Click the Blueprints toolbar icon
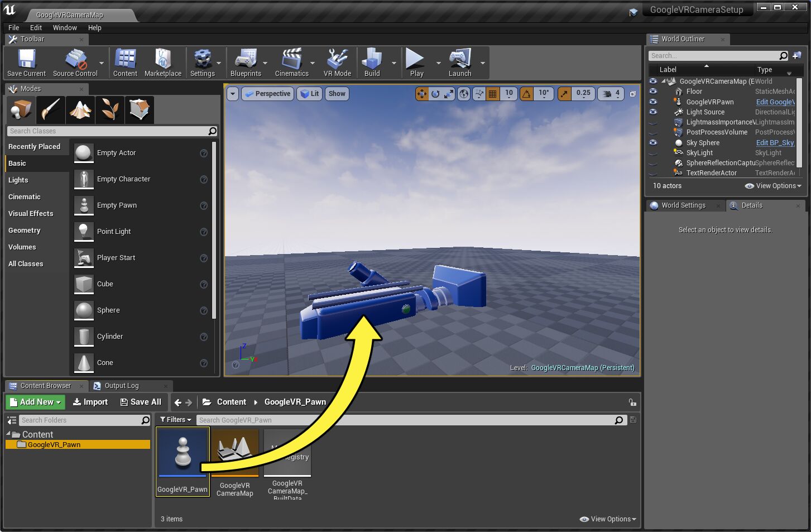The width and height of the screenshot is (811, 532). pos(246,61)
